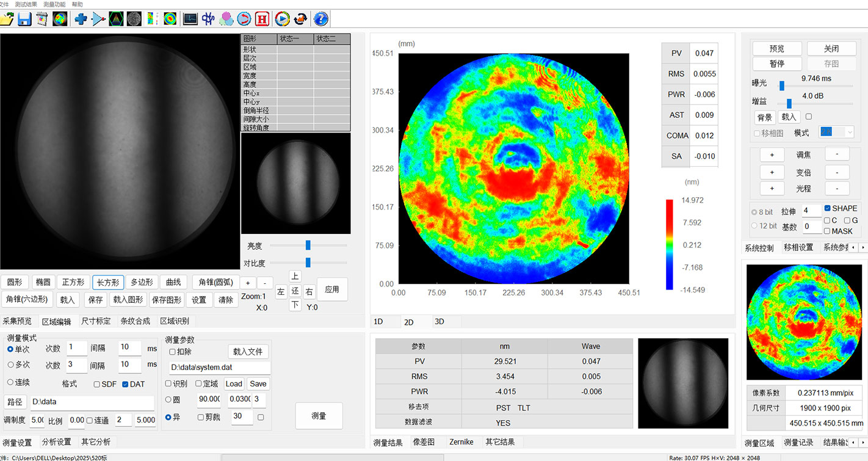Switch to the 3D view tab
The image size is (868, 461).
tap(439, 321)
